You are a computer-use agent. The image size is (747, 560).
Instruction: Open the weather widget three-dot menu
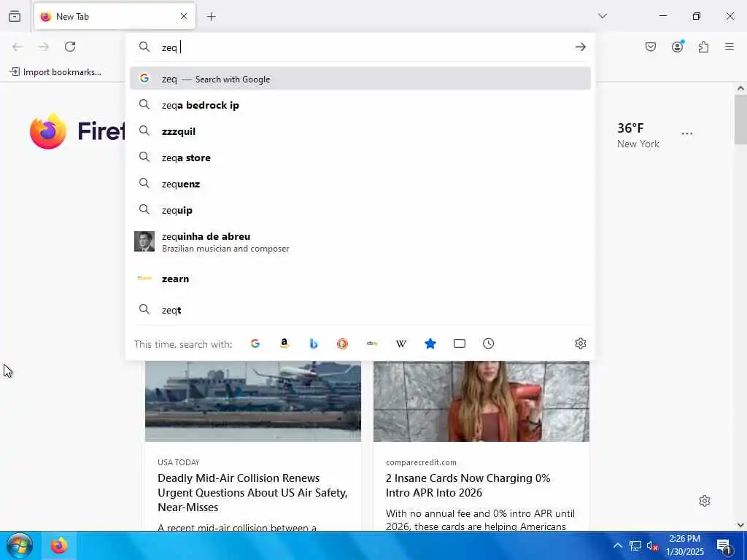click(687, 134)
